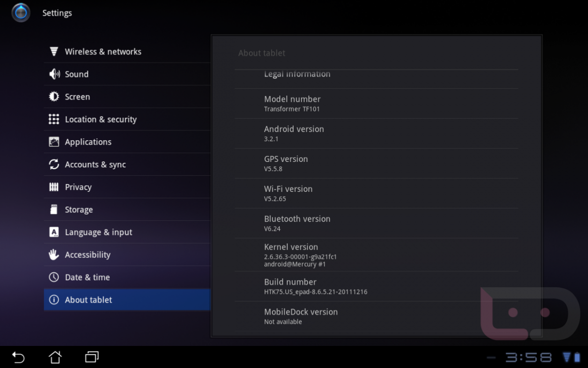588x368 pixels.
Task: Tap the Language & input icon
Action: (54, 232)
